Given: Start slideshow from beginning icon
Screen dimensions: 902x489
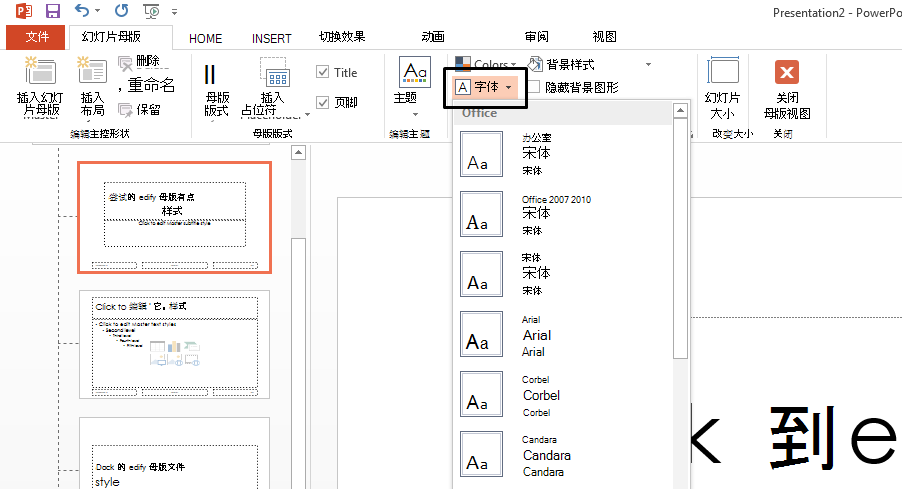Looking at the screenshot, I should (x=151, y=11).
